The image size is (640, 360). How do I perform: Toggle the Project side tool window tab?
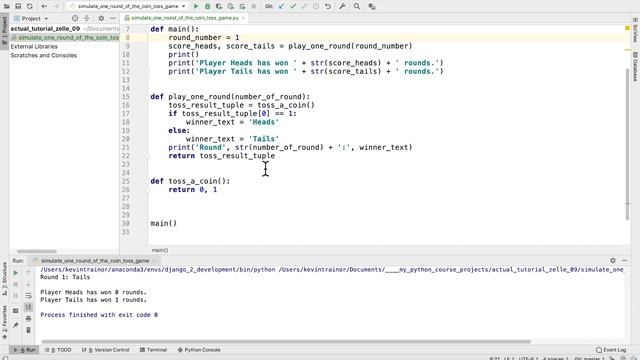coord(4,32)
